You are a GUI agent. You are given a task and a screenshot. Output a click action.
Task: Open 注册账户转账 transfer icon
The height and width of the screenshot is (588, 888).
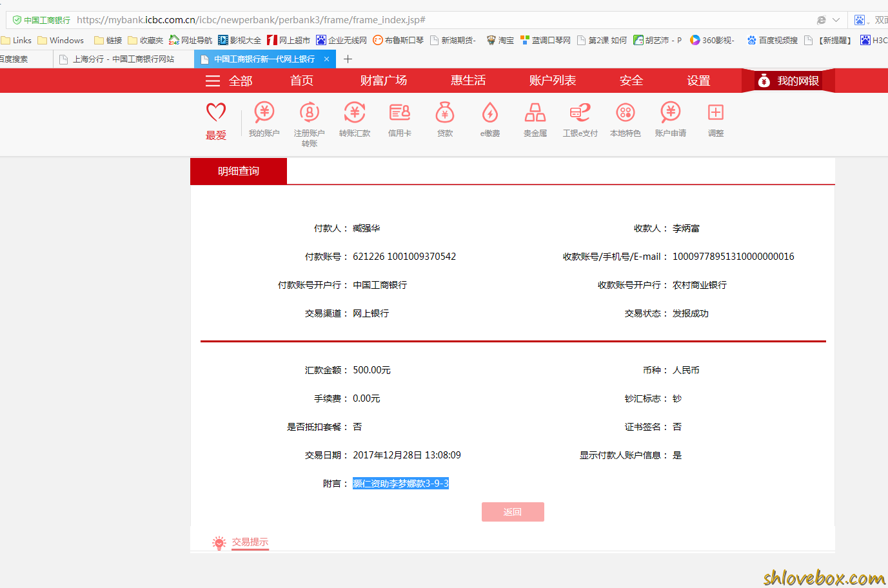click(x=310, y=112)
